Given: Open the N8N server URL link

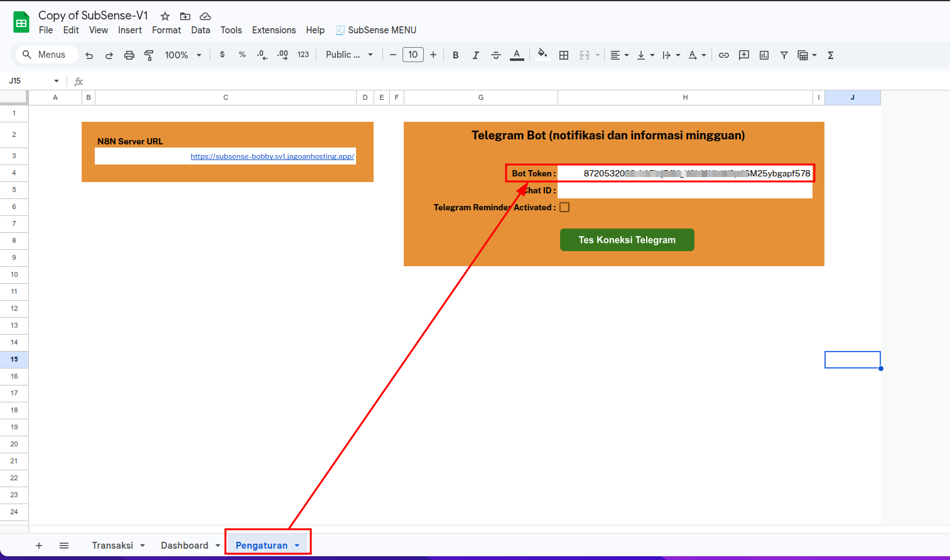Looking at the screenshot, I should tap(272, 156).
